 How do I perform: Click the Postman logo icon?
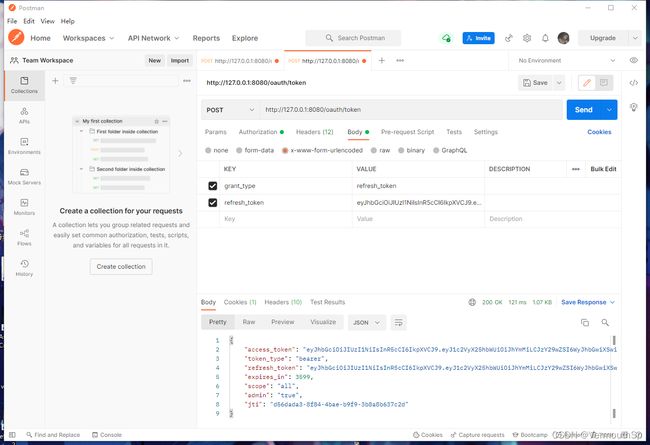[16, 37]
